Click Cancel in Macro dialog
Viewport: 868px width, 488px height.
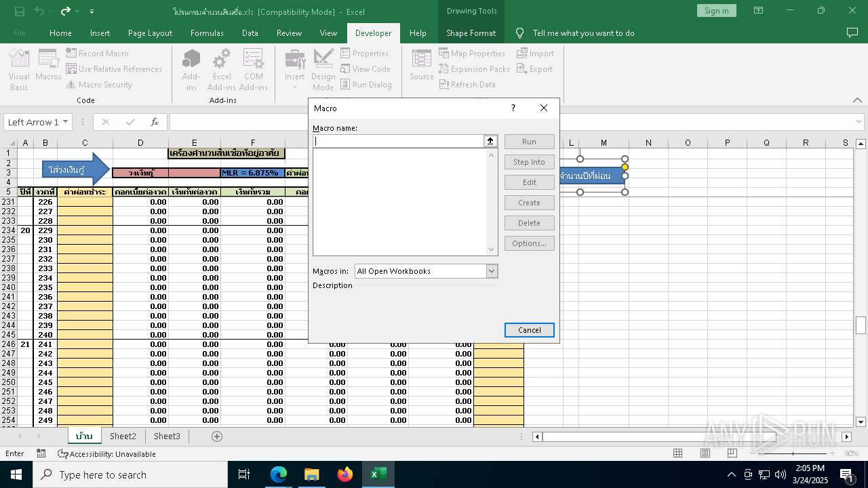tap(530, 330)
